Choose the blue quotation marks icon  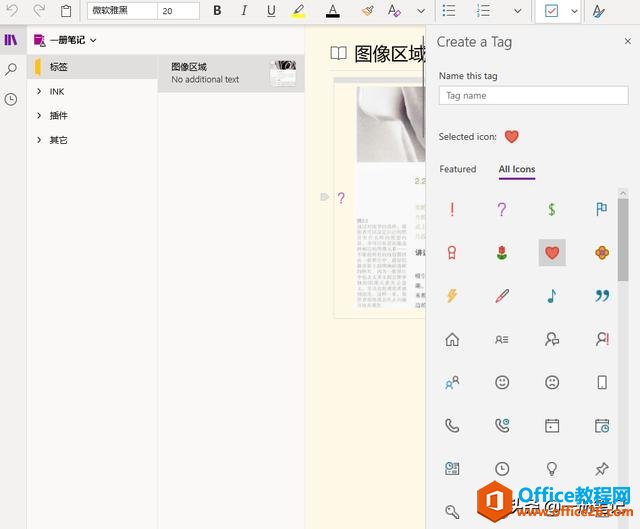[x=602, y=296]
